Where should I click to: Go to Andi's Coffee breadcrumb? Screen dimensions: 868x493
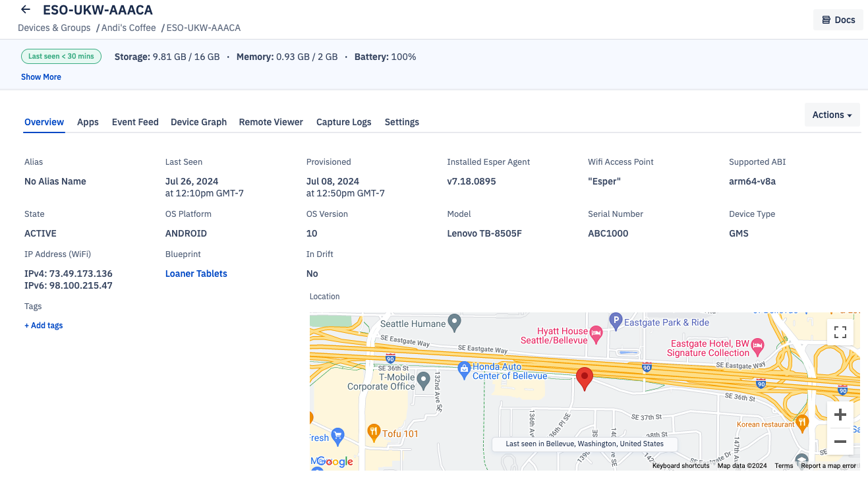(129, 28)
